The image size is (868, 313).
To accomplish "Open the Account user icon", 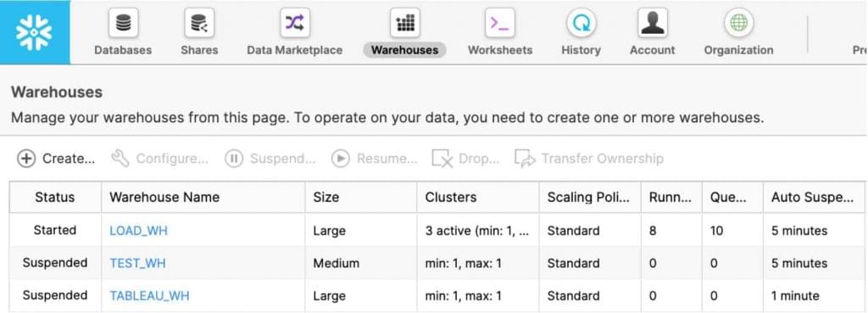I will point(652,23).
